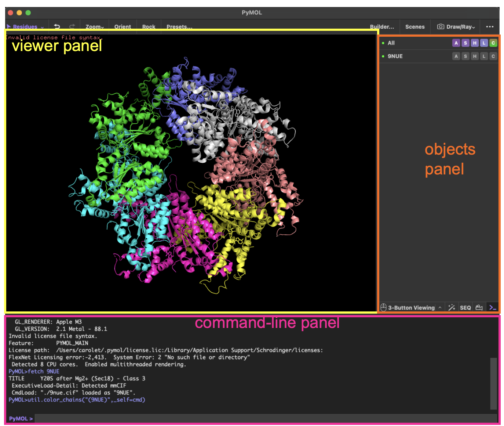Click the redo arrow in the toolbar
This screenshot has width=504, height=426.
[72, 26]
